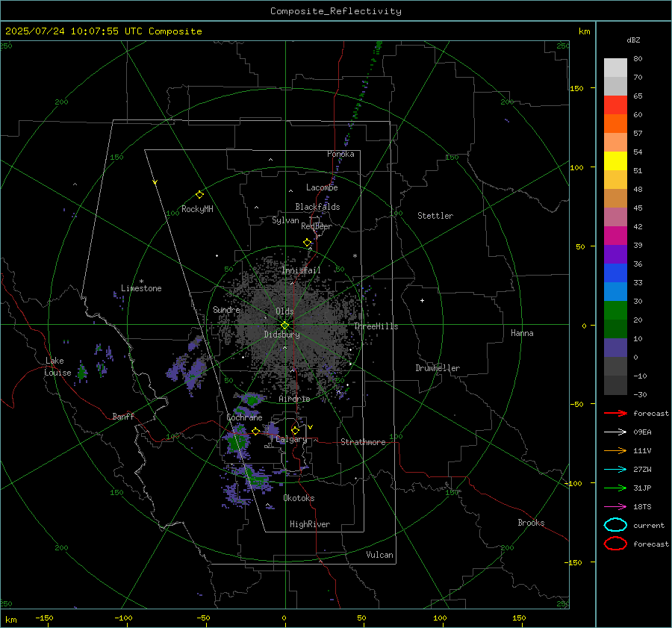Click the Didsbury town label
672x628 pixels.
(282, 335)
